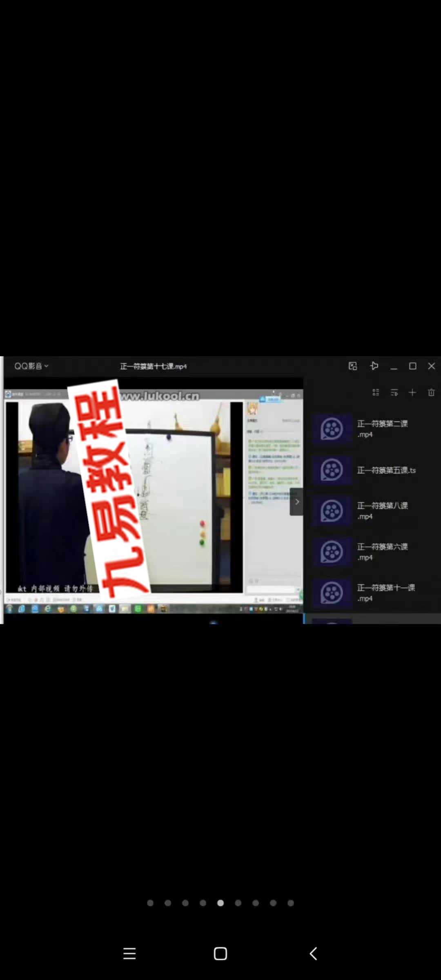Open Android recent apps menu button

pyautogui.click(x=129, y=953)
